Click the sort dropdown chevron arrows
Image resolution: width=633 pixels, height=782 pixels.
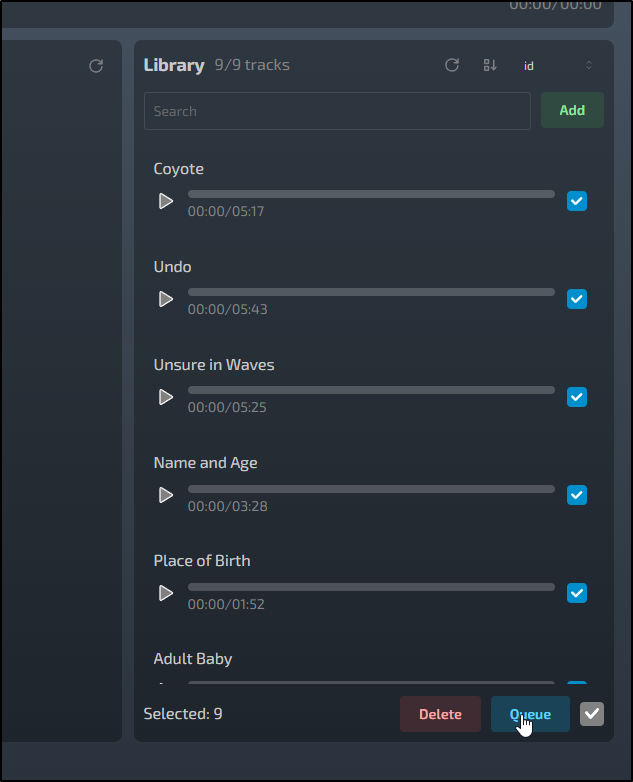(589, 66)
